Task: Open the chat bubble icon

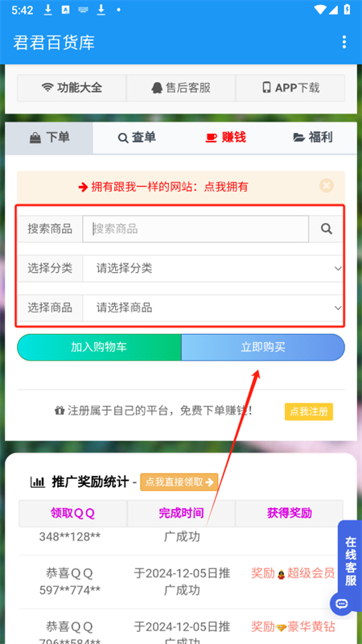Action: coord(342,603)
